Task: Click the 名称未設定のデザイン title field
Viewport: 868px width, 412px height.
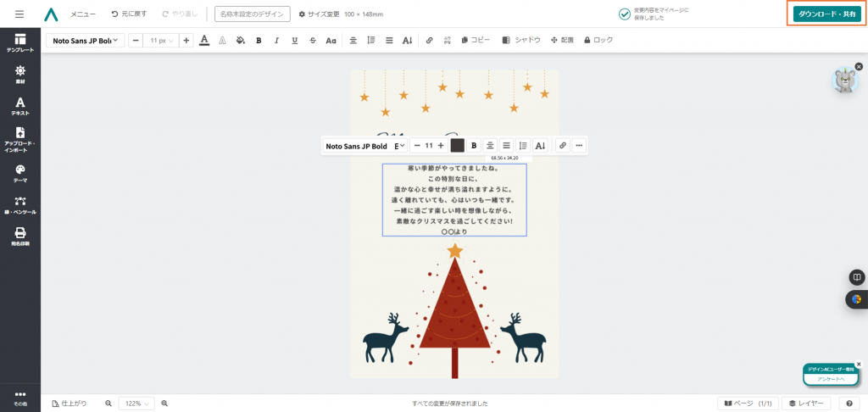Action: 253,14
